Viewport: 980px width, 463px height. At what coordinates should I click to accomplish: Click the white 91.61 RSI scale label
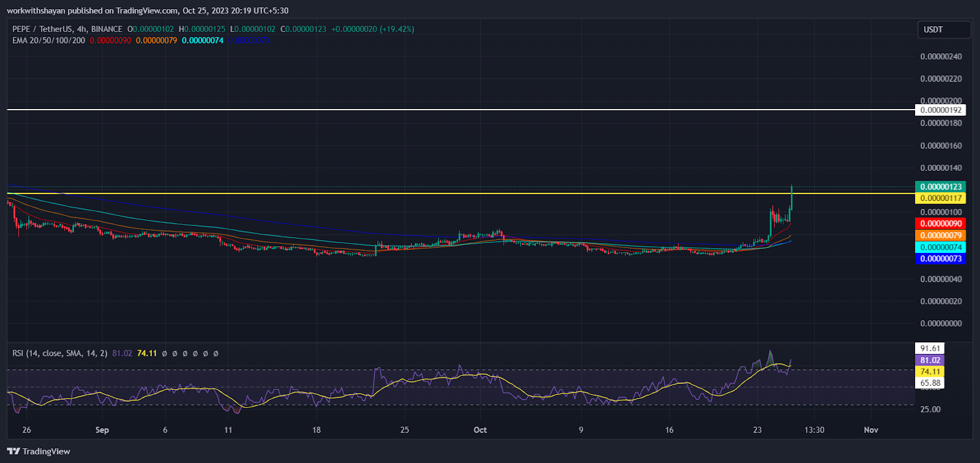tap(930, 348)
